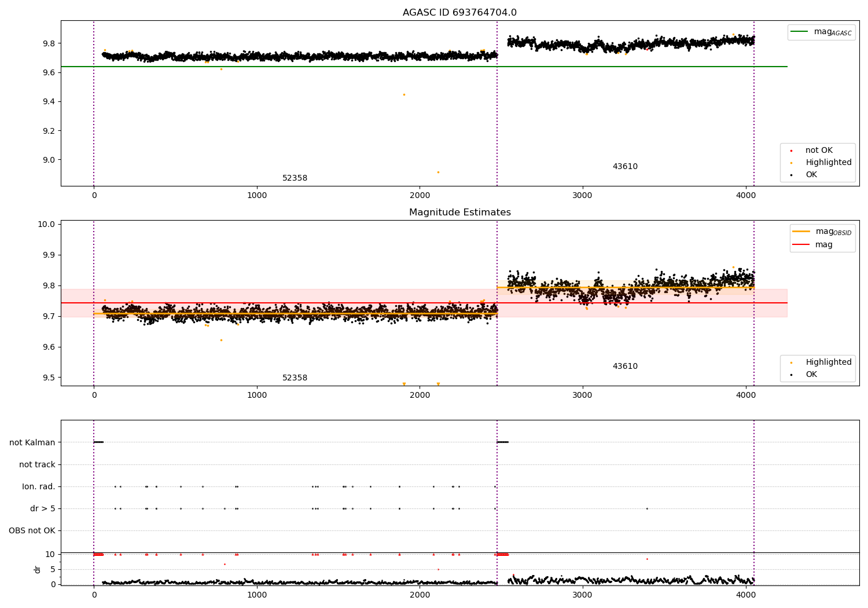Image resolution: width=868 pixels, height=608 pixels.
Task: Click the 1000 x-tick under the bottom plot
Action: (257, 595)
